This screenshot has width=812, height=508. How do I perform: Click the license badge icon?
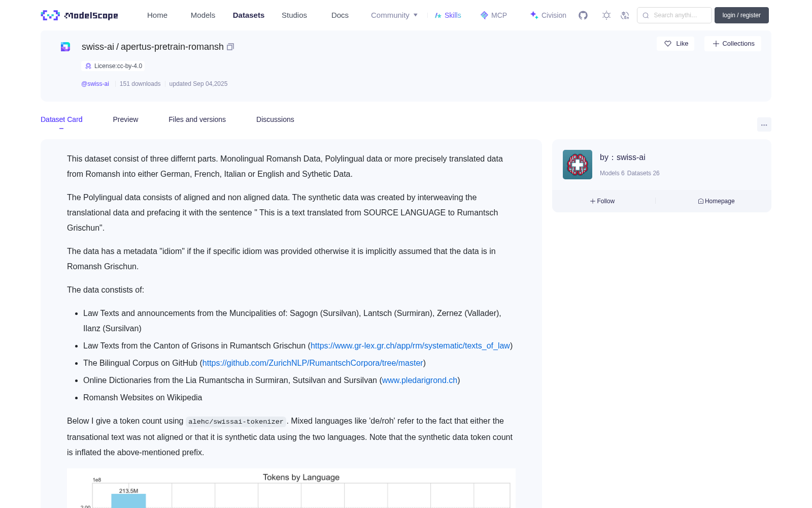tap(88, 66)
